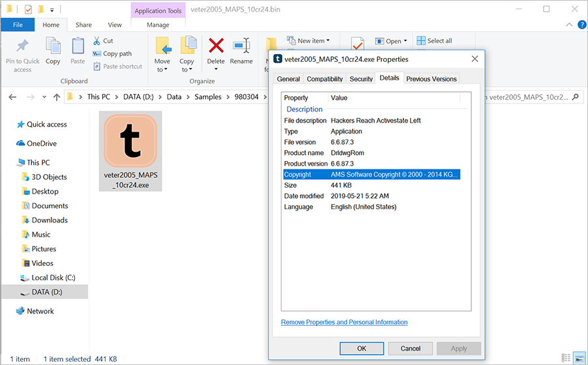Click OK in Properties dialog
This screenshot has height=365, width=588.
click(362, 349)
